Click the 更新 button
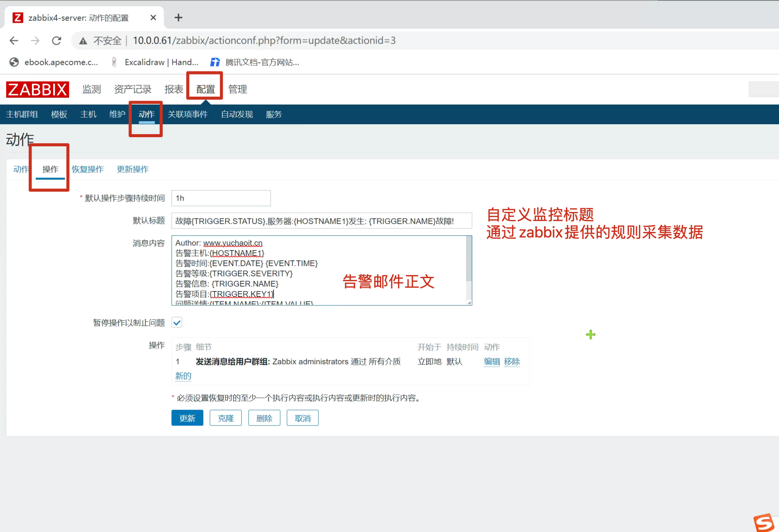Screen dimensions: 779x532 [187, 418]
